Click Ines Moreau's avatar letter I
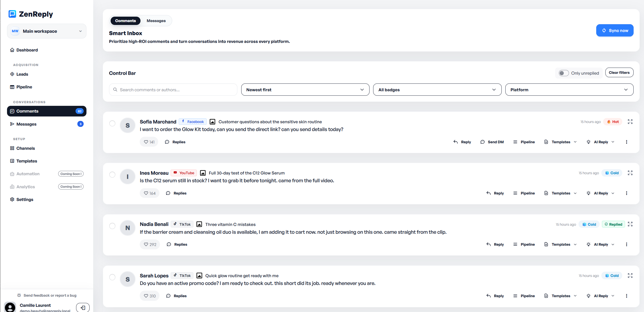The image size is (644, 312). (x=128, y=177)
